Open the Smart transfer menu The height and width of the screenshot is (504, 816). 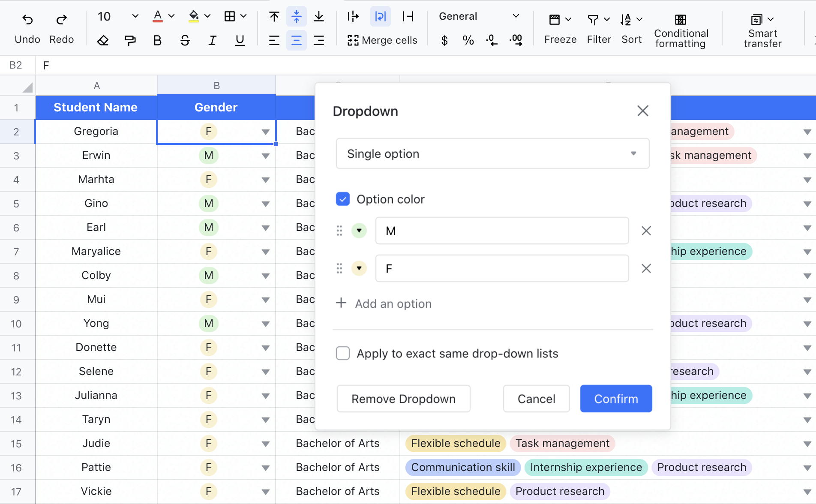click(762, 31)
